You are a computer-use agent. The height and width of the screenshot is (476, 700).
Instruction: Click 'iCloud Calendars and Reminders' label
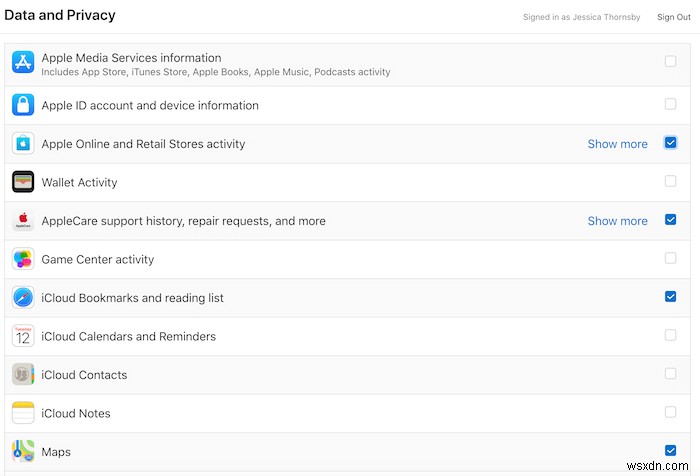129,336
